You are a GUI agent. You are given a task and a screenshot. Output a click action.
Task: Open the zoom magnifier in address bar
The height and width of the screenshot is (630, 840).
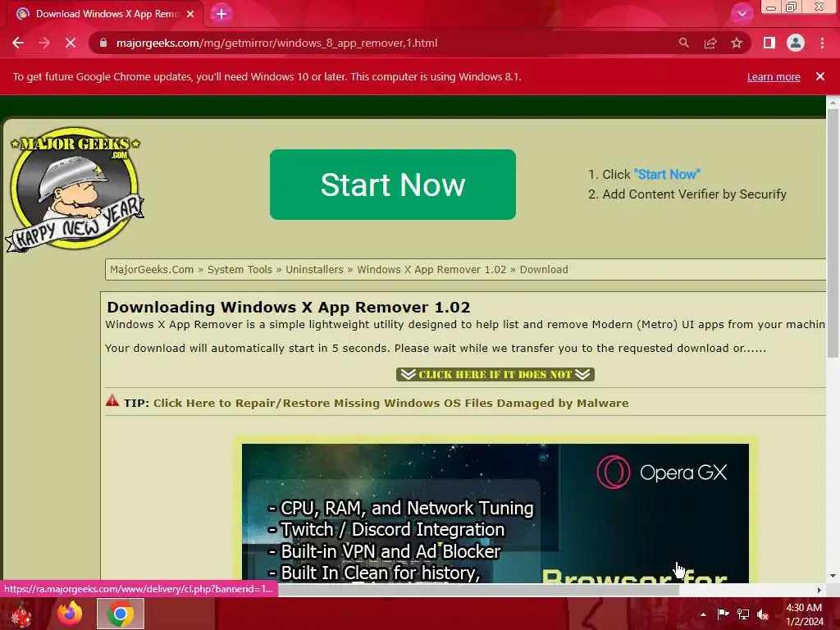pos(683,43)
